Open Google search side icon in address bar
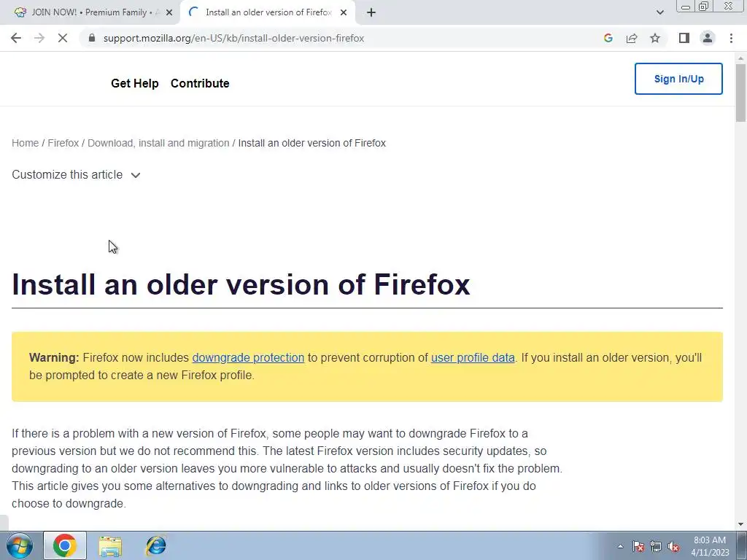747x560 pixels. pos(608,38)
